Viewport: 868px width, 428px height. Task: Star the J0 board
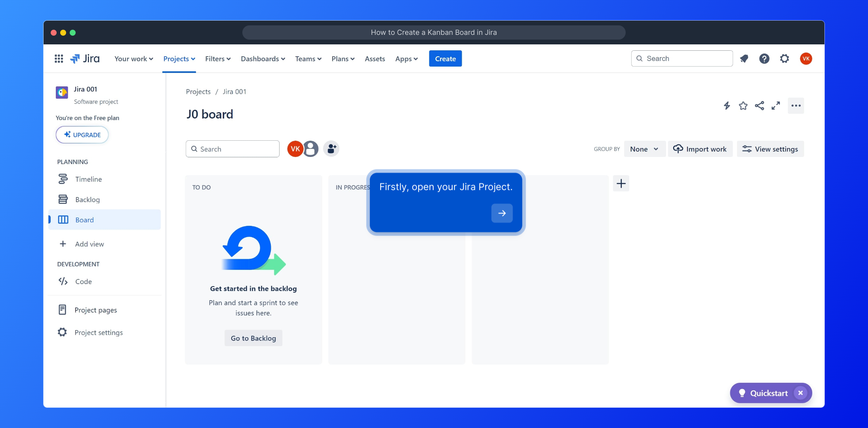(x=743, y=106)
